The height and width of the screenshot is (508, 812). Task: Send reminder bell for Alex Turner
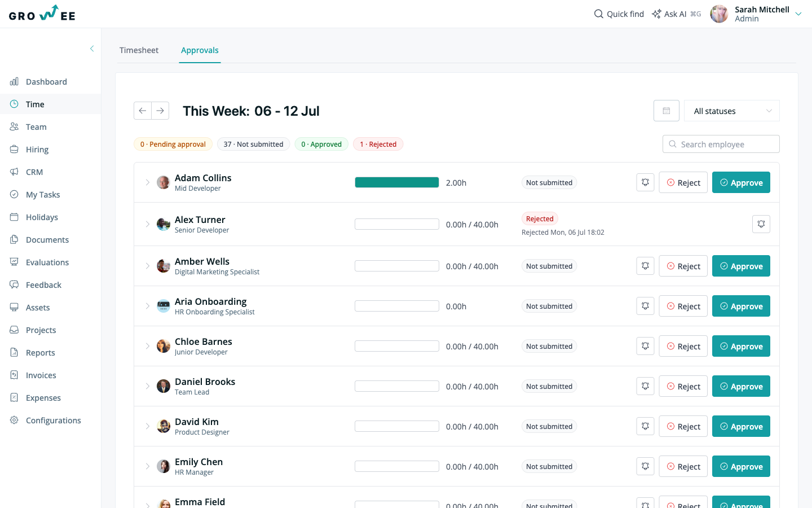[x=761, y=224]
